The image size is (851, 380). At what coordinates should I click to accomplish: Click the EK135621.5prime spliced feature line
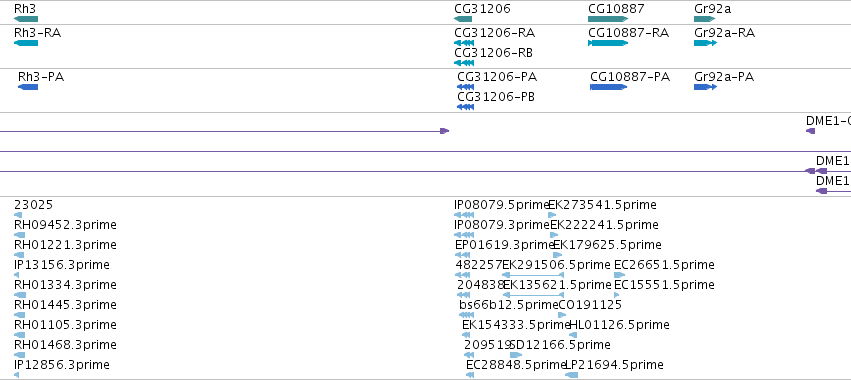click(x=534, y=295)
